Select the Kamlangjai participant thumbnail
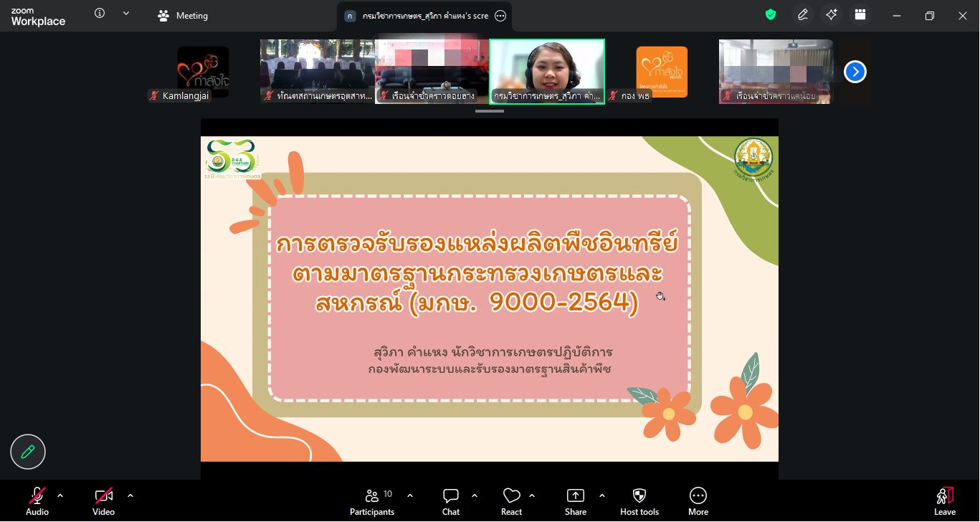The image size is (980, 522). (x=203, y=72)
